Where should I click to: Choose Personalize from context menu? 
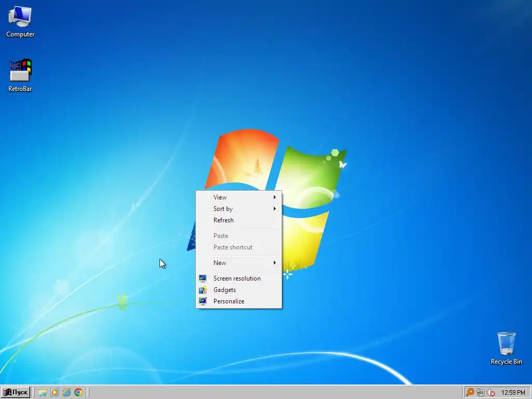point(239,301)
